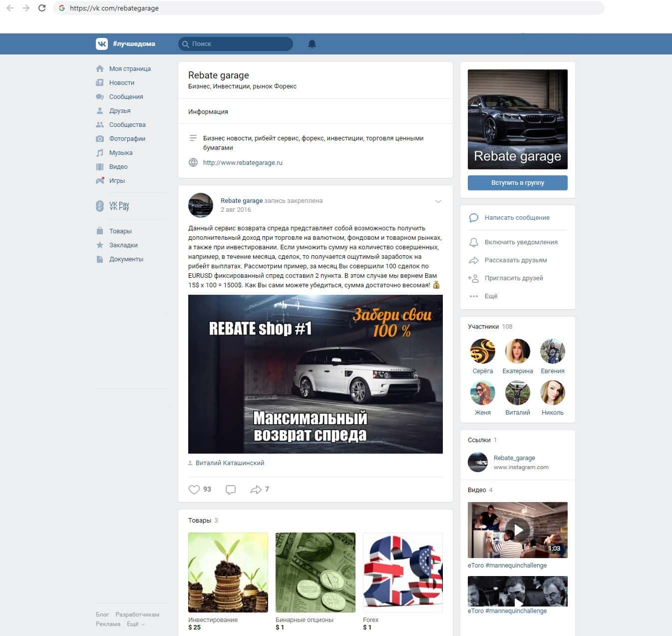The image size is (672, 636).
Task: Click the Пригласить друзей add-person icon
Action: click(473, 278)
